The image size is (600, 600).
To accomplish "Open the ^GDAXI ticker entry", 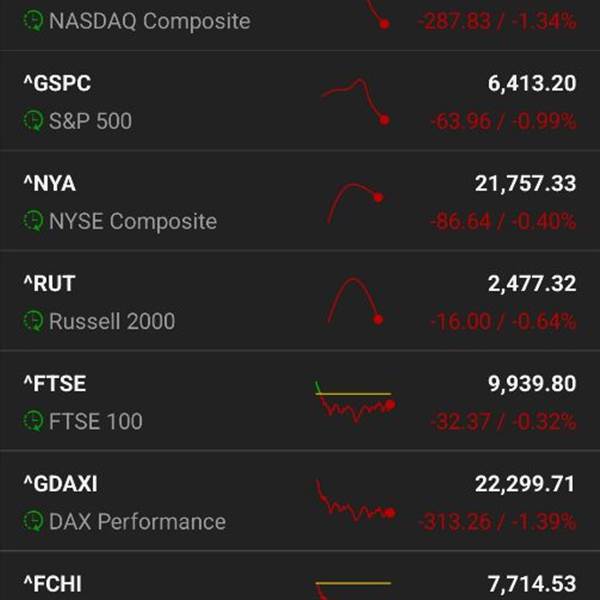I will coord(60,484).
